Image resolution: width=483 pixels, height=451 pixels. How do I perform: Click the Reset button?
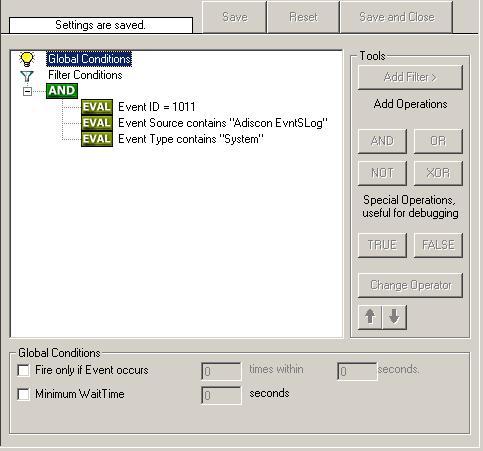303,17
